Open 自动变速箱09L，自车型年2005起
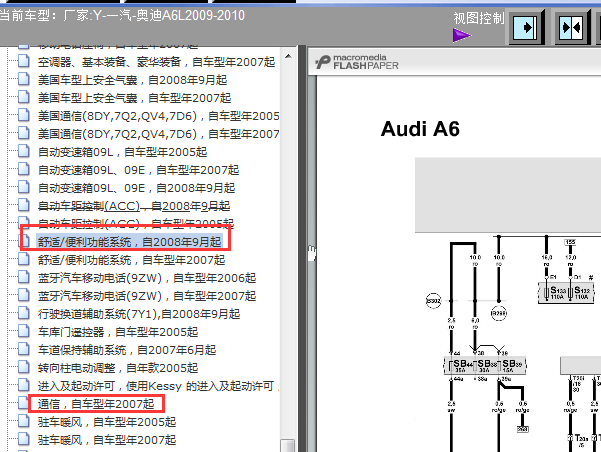The image size is (601, 452). point(122,152)
